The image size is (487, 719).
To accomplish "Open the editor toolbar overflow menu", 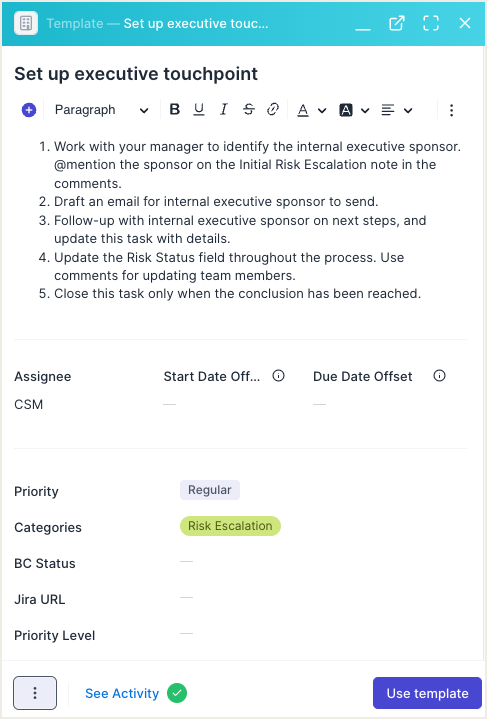I will [451, 110].
